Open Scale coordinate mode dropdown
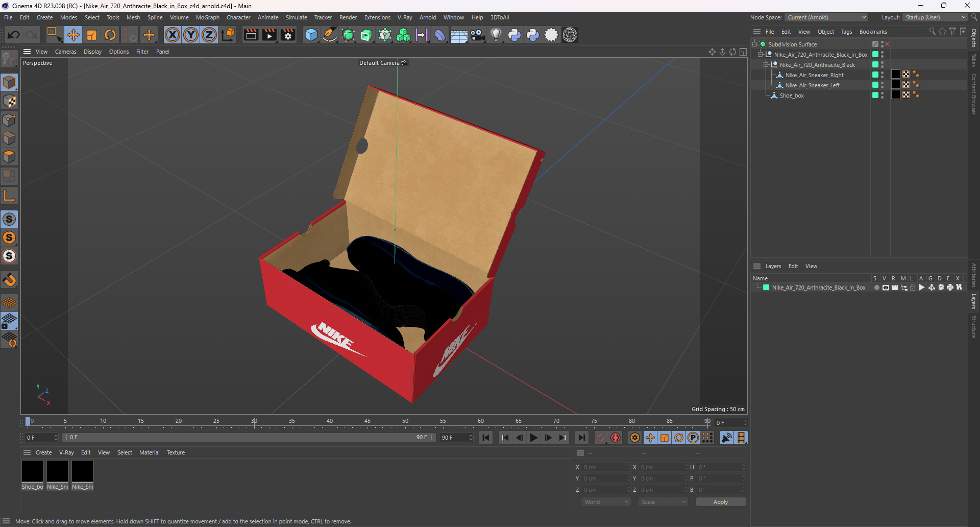Screen dimensions: 980x527 663,502
